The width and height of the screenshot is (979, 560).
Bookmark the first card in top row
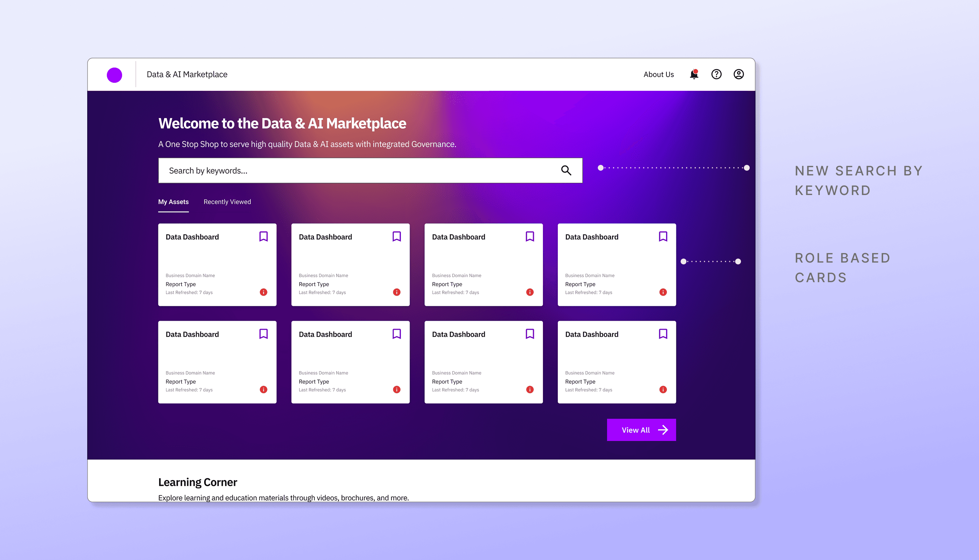(263, 236)
